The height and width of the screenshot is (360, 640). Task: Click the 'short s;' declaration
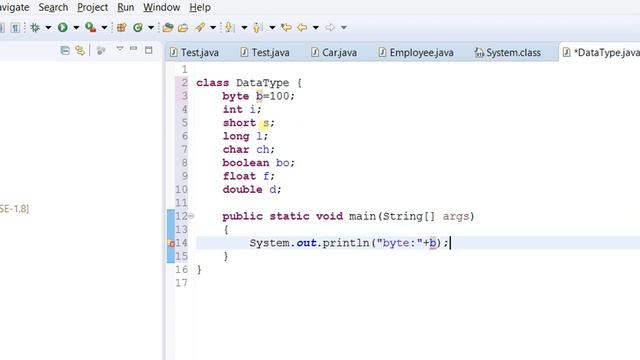(x=249, y=123)
